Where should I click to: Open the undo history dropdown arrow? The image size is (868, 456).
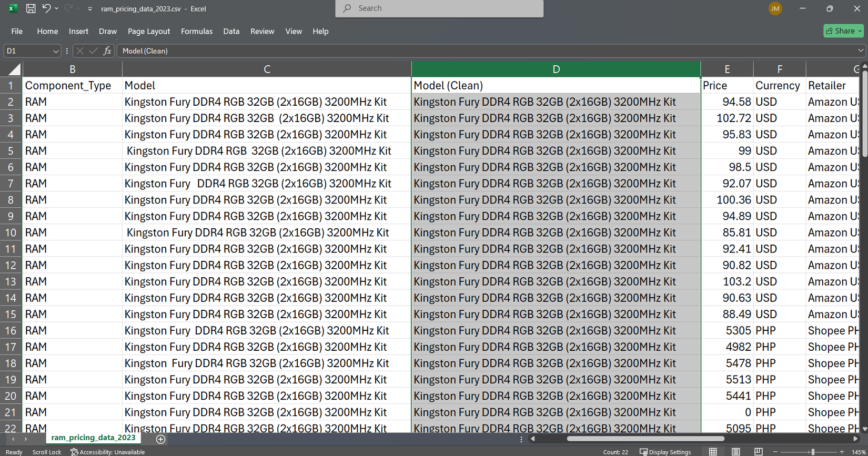point(57,9)
